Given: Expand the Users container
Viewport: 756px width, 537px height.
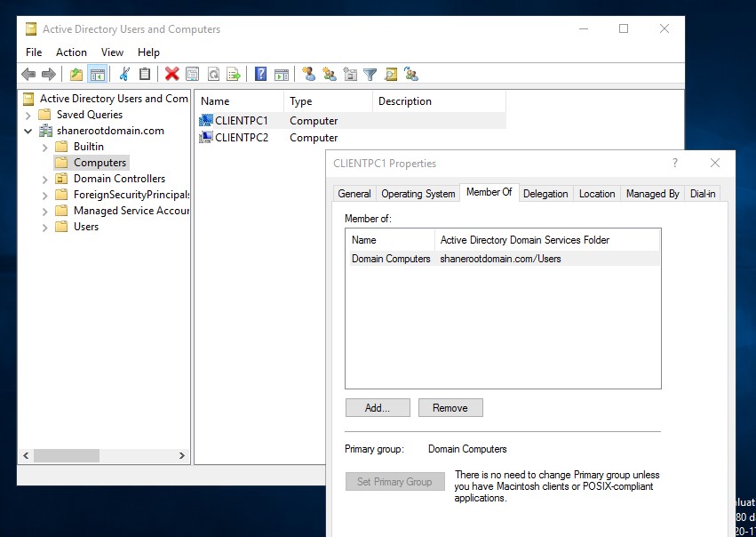Looking at the screenshot, I should coord(44,228).
